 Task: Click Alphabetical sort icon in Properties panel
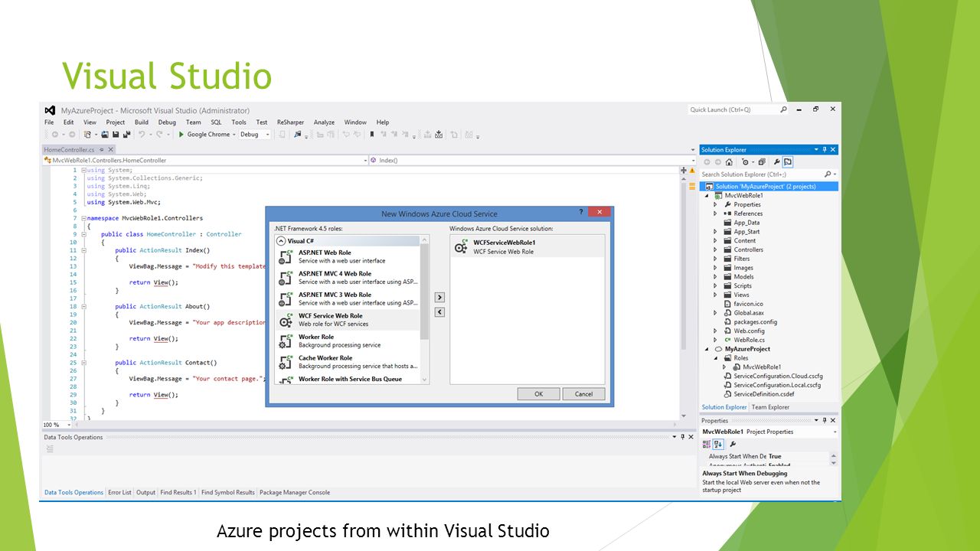(718, 444)
